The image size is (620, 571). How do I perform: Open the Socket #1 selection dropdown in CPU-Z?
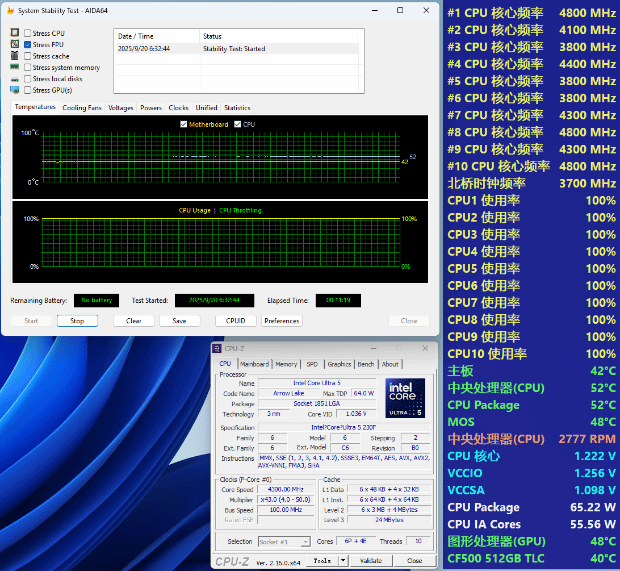[284, 542]
